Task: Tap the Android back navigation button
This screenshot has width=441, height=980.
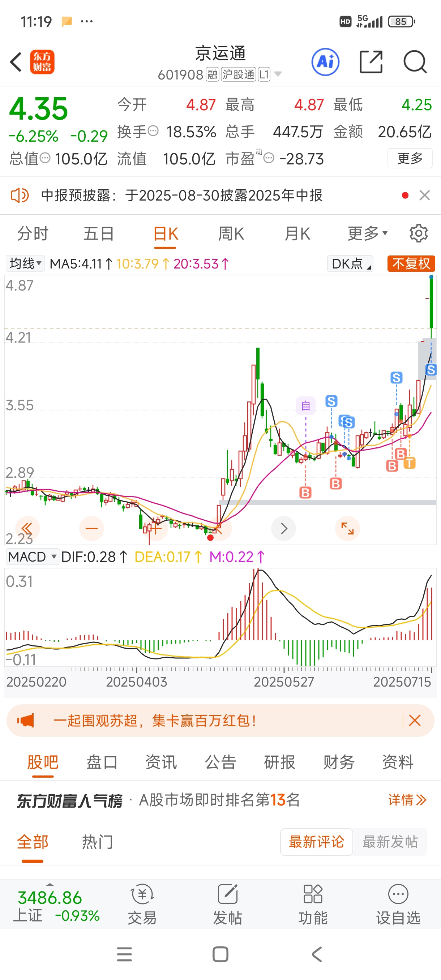Action: [317, 954]
